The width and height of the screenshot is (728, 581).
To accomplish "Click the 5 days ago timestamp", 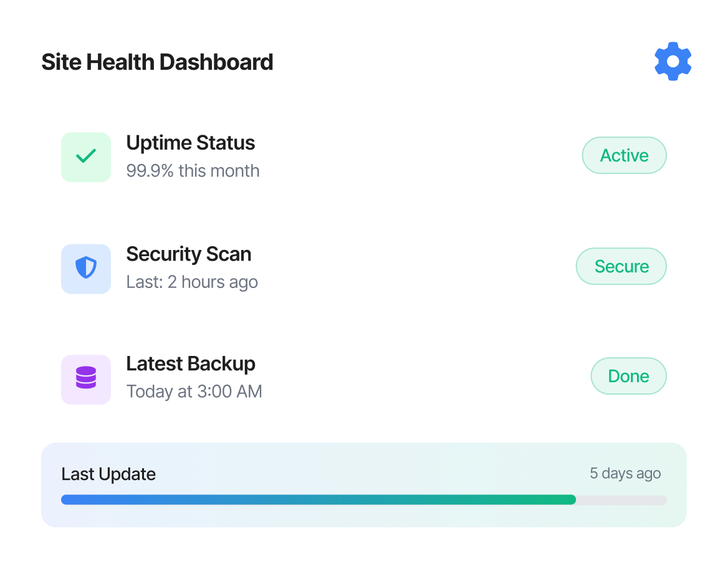I will 625,473.
